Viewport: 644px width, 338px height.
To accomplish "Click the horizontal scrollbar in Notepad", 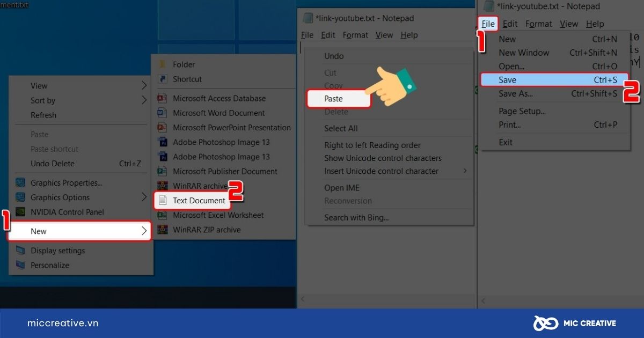I will coord(386,299).
